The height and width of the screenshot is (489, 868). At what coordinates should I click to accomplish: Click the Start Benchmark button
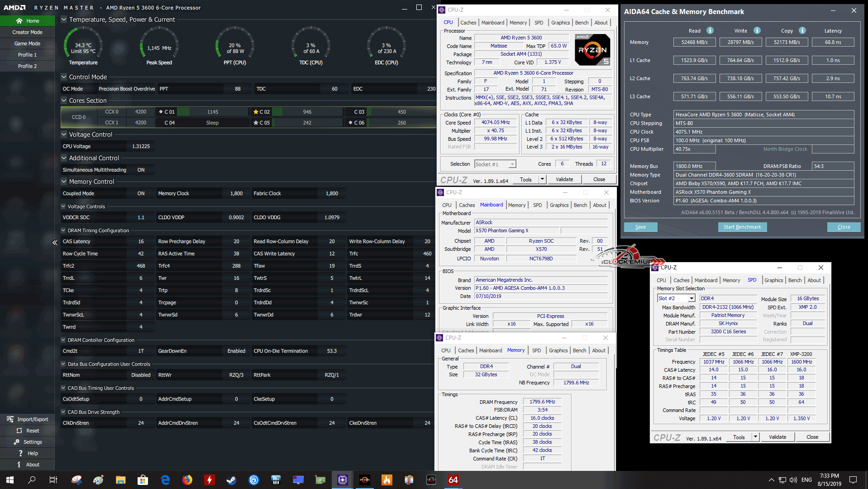point(742,227)
